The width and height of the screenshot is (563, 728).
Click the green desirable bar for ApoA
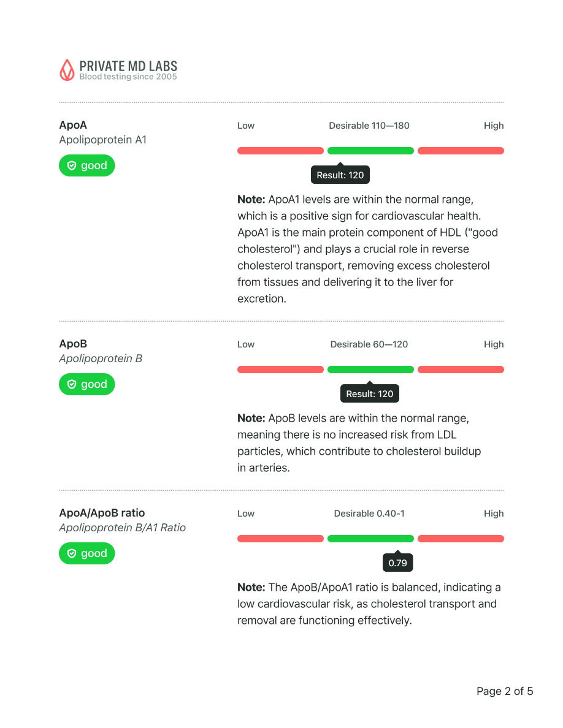[x=370, y=151]
